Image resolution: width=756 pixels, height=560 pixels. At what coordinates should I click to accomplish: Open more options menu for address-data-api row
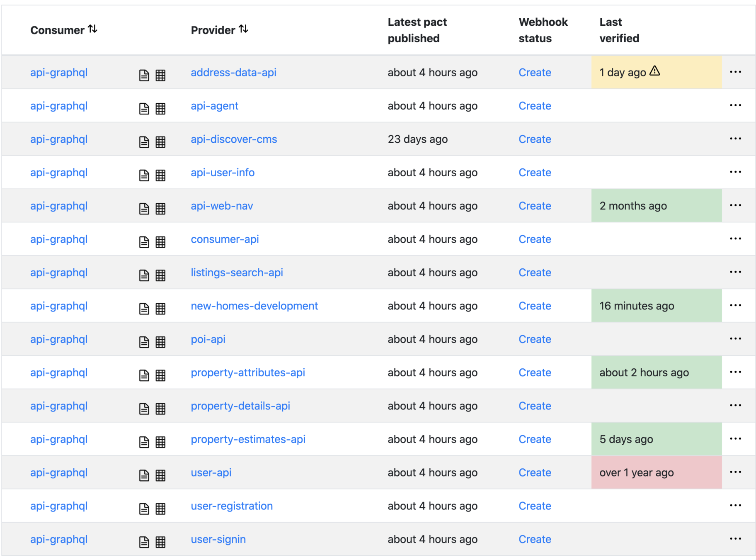735,72
